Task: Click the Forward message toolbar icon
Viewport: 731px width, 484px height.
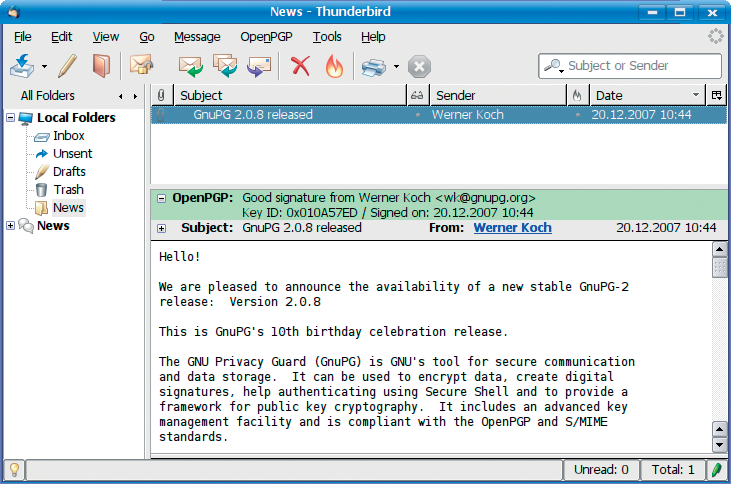Action: (259, 66)
